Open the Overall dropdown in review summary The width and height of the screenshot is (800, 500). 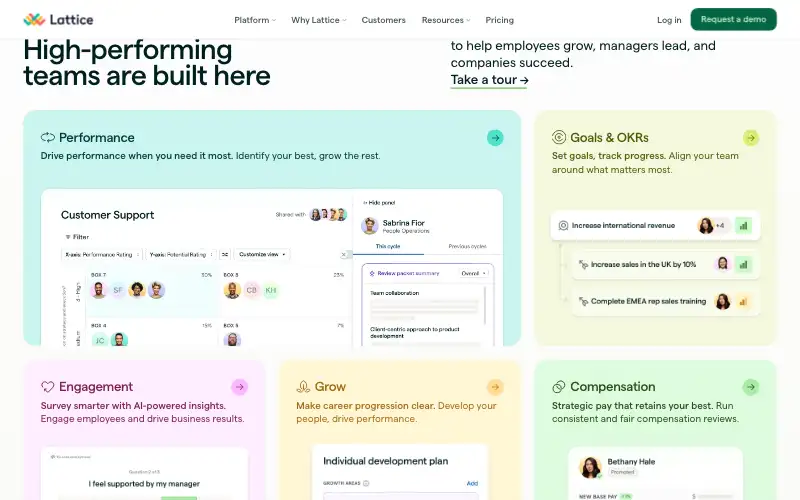pyautogui.click(x=474, y=273)
